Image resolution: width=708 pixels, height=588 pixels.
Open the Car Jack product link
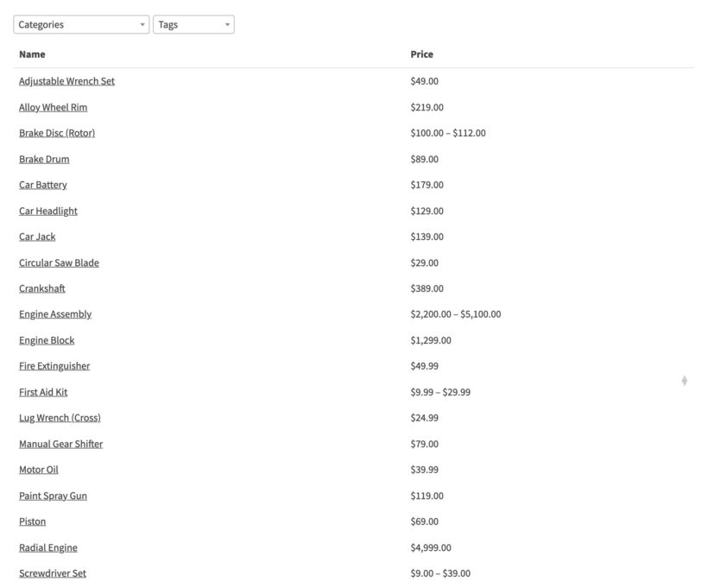click(x=37, y=237)
